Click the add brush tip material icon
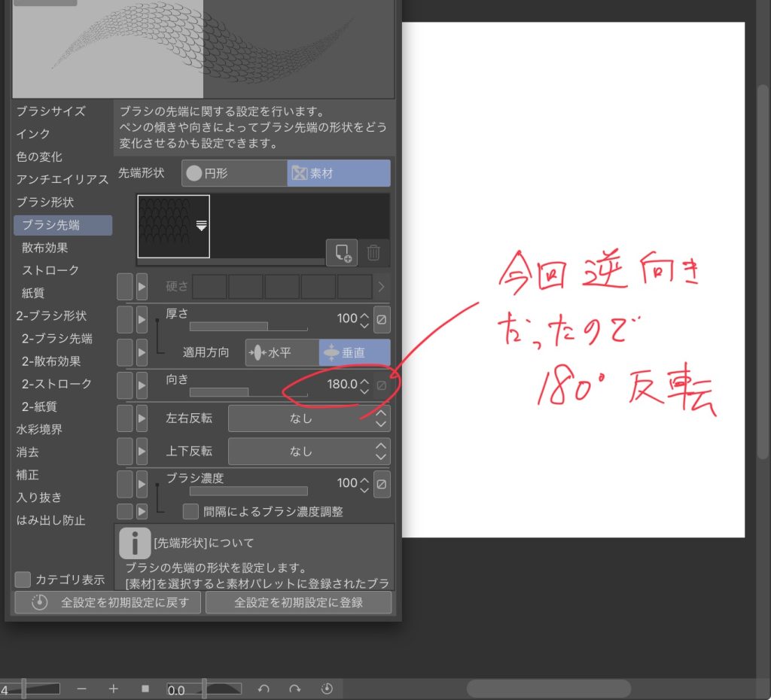771x700 pixels. pyautogui.click(x=341, y=253)
